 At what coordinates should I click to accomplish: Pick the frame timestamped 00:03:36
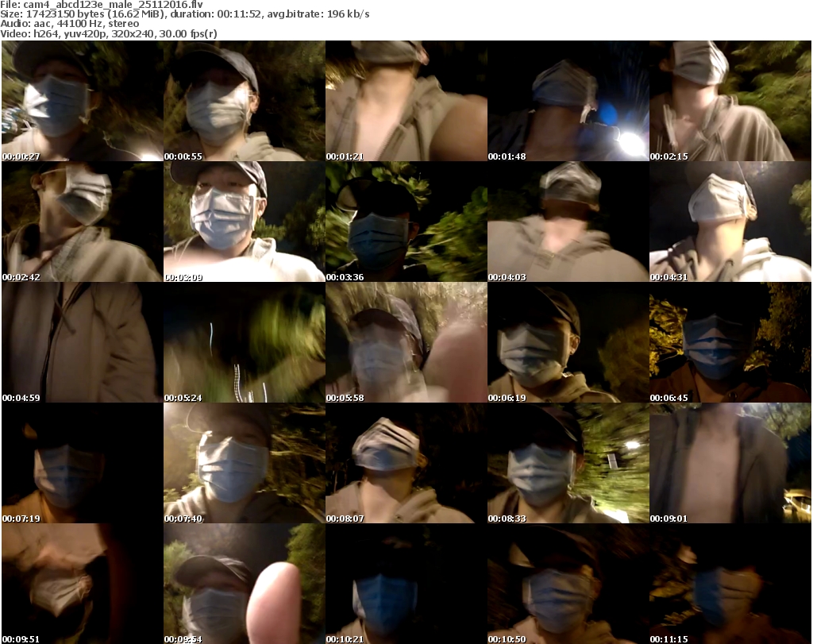coord(406,222)
